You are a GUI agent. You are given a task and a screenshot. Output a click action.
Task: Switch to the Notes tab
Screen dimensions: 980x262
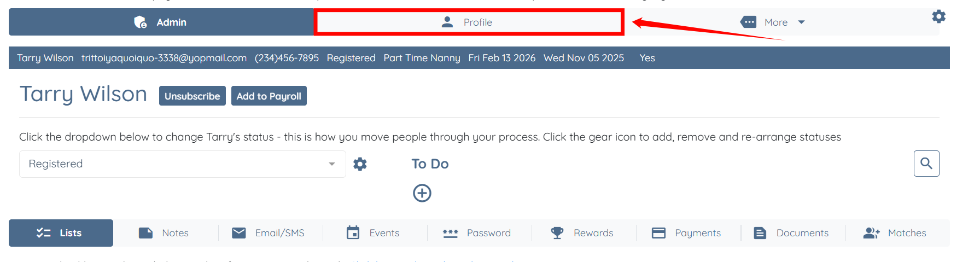[164, 233]
